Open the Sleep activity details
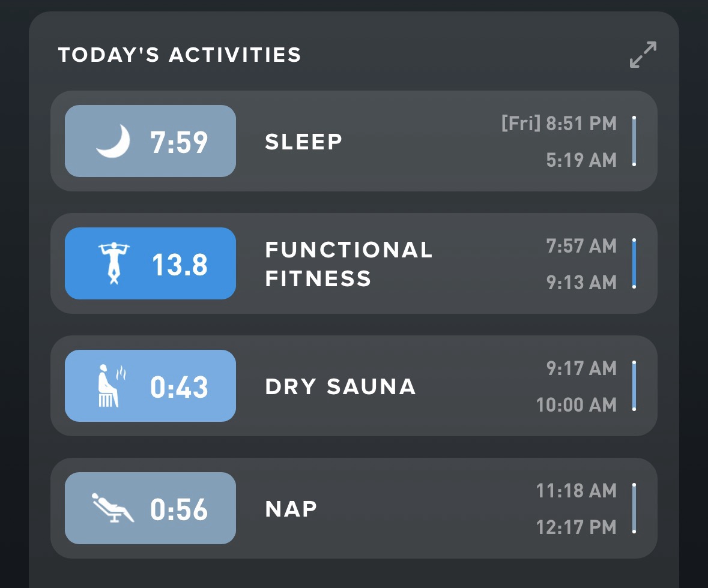The height and width of the screenshot is (588, 708). tap(304, 142)
